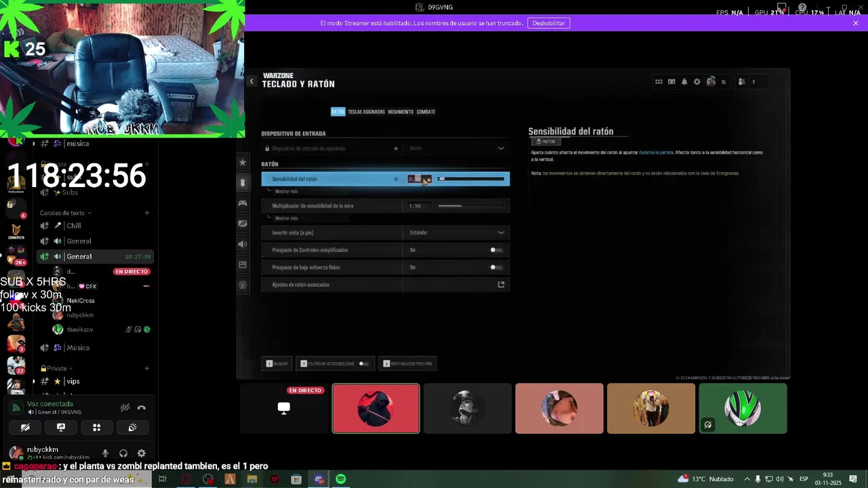
Task: Open Discord from the taskbar
Action: (319, 479)
